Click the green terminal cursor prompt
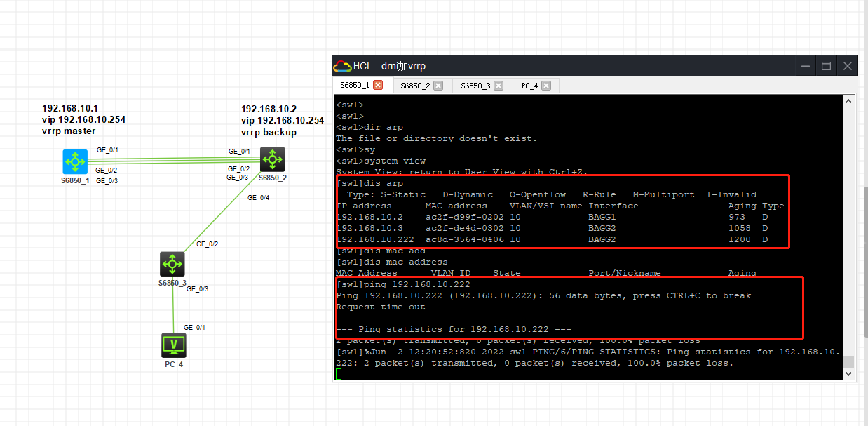The width and height of the screenshot is (868, 426). point(339,374)
